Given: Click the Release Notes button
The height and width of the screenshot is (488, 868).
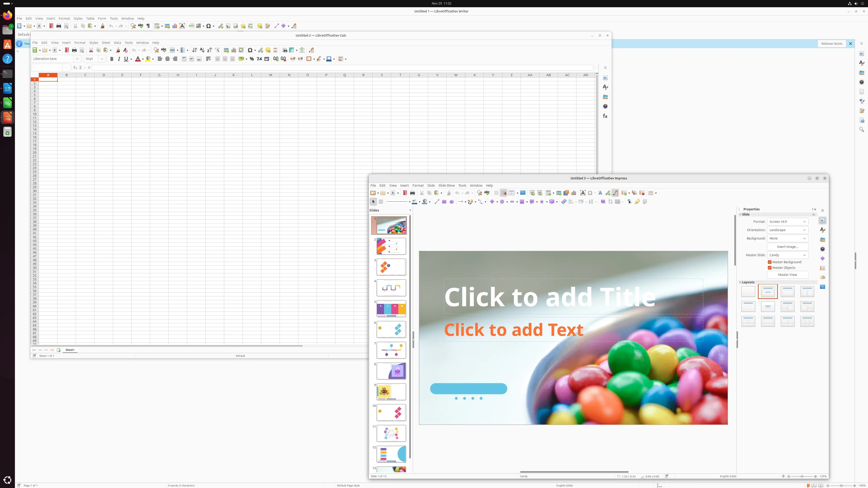Looking at the screenshot, I should (832, 43).
